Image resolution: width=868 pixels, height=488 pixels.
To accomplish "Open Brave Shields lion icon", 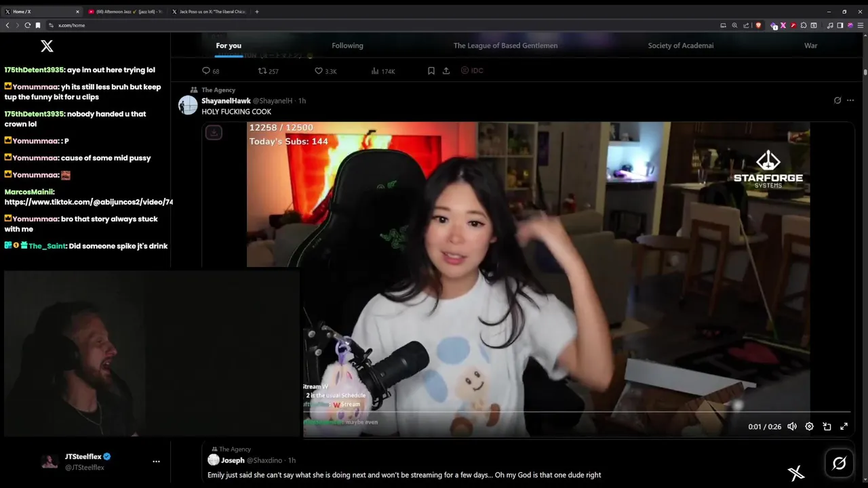I will click(758, 25).
